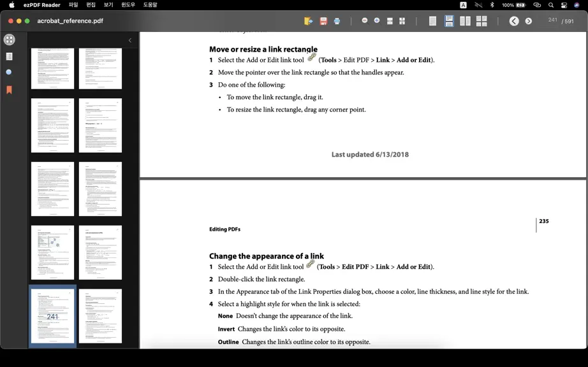The height and width of the screenshot is (367, 588).
Task: Click the Last updated 6/13/2018 footer
Action: (370, 154)
